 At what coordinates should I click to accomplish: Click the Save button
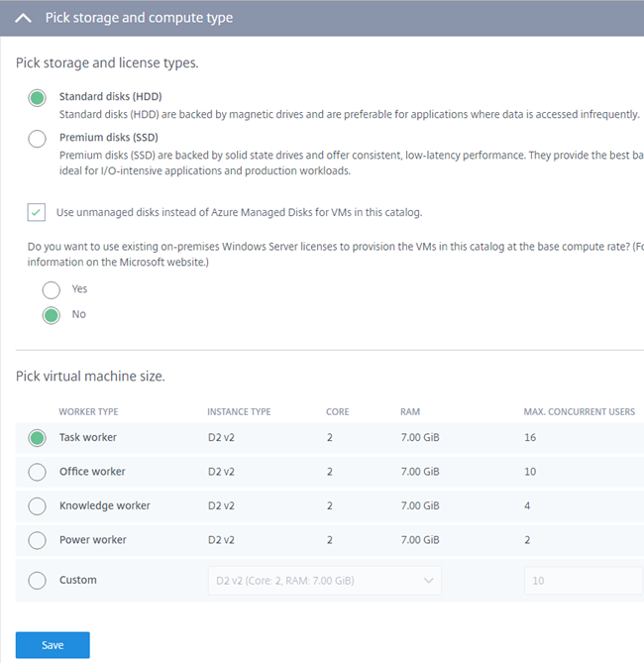(53, 645)
